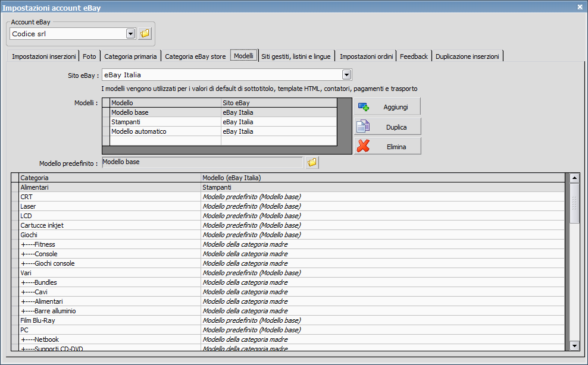The image size is (588, 365).
Task: Expand the Account eBay Codice srl dropdown
Action: [x=130, y=34]
